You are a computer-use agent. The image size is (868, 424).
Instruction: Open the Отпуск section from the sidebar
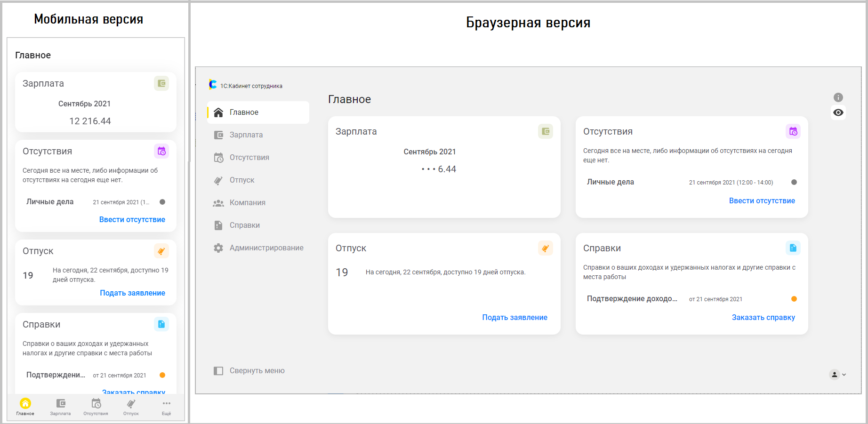(241, 180)
